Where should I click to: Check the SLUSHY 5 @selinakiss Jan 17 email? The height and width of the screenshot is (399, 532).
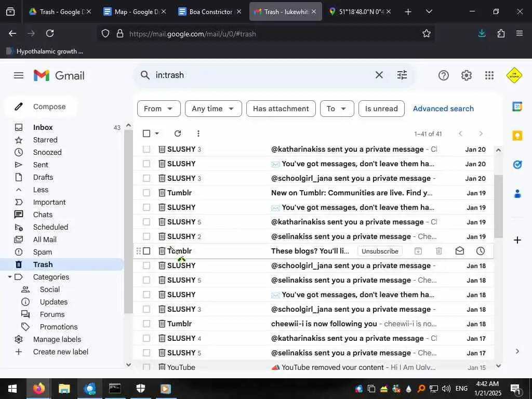146,353
